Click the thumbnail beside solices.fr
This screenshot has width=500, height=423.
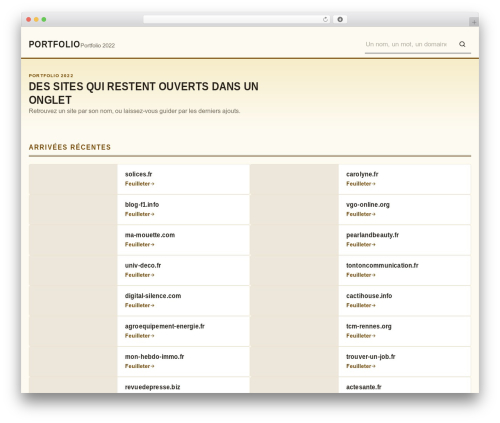(73, 179)
